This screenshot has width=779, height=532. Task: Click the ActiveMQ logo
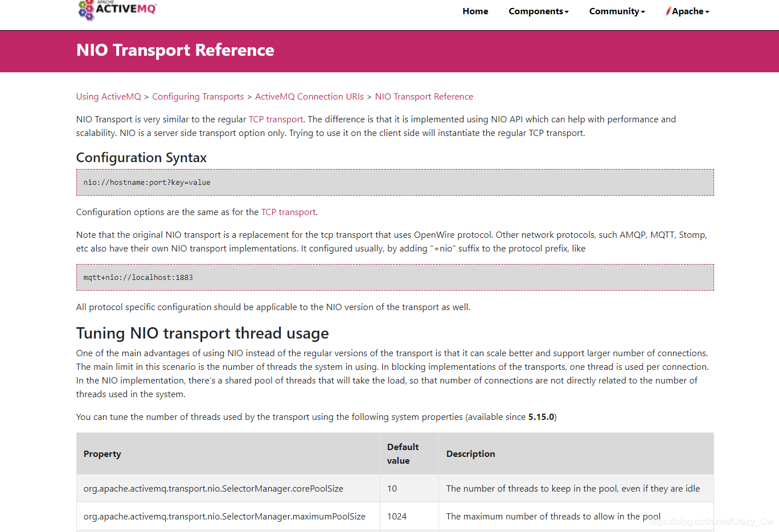(x=117, y=10)
